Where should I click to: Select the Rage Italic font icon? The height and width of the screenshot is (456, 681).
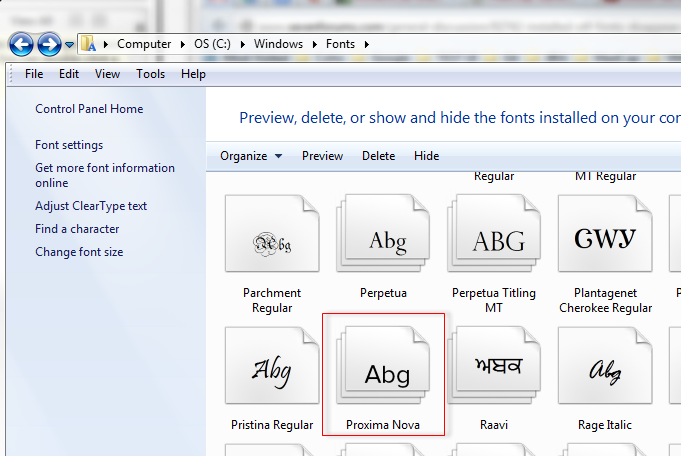(x=605, y=366)
